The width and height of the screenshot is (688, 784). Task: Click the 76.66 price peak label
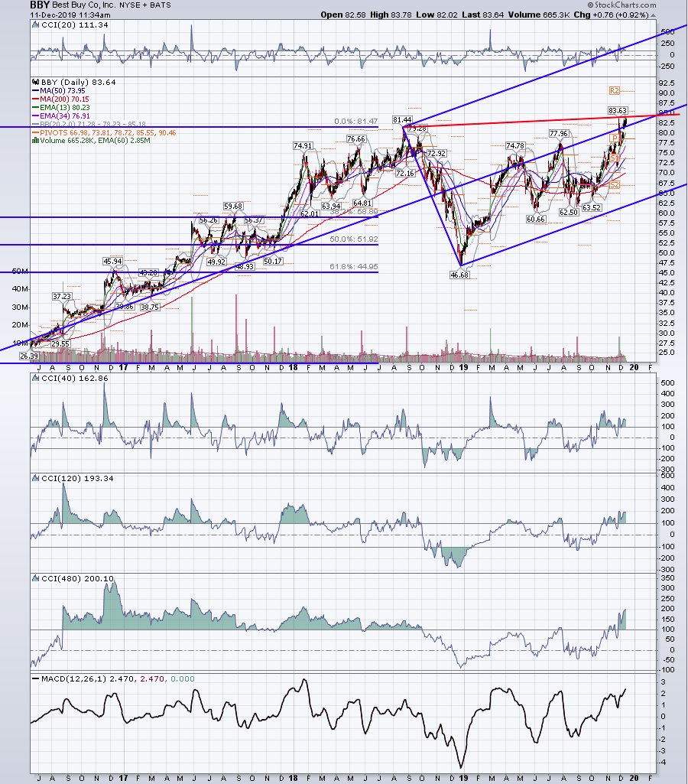[356, 138]
